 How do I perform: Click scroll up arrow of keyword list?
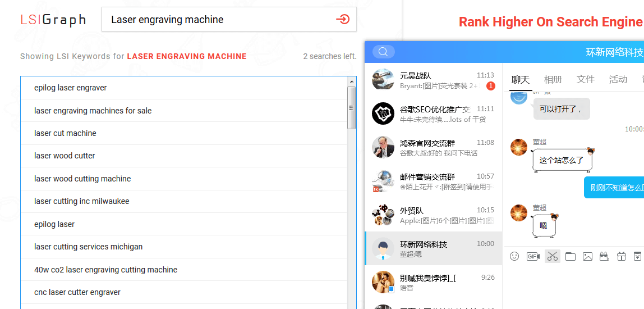pyautogui.click(x=352, y=81)
